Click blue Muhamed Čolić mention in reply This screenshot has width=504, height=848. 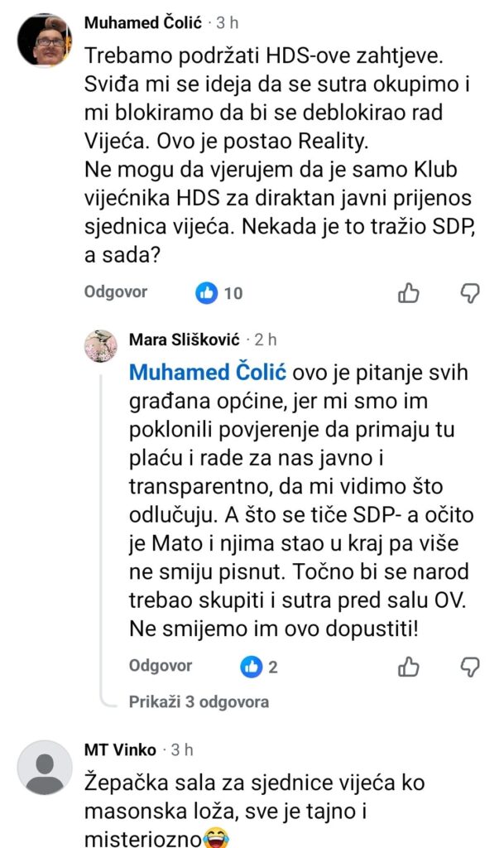(208, 373)
